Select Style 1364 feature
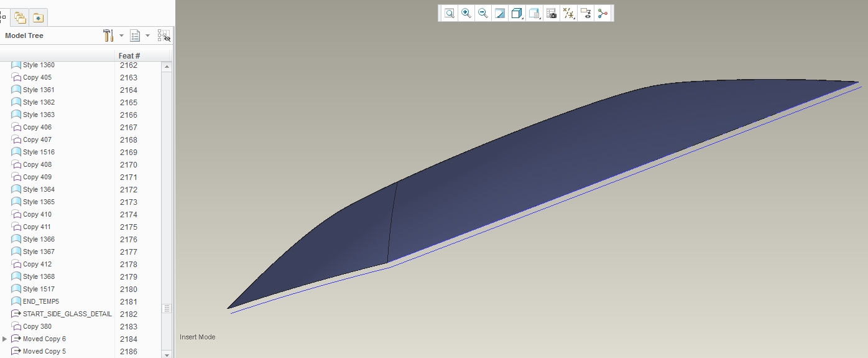The image size is (868, 358). coord(39,189)
